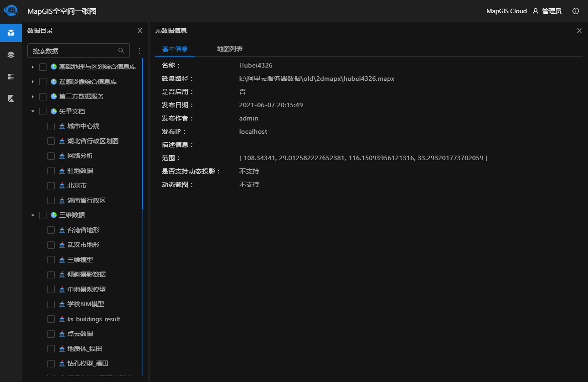Click the info circle icon in header

point(576,11)
